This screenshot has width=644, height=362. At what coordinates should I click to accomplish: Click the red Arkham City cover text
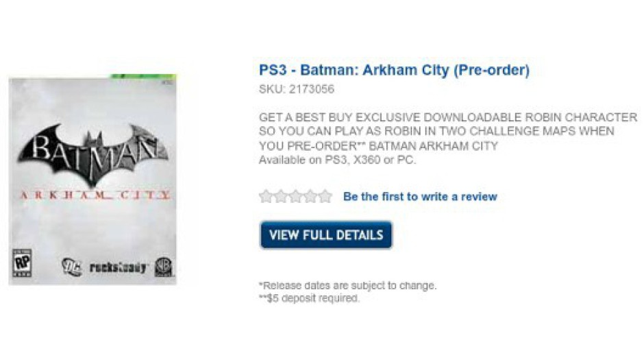coord(92,195)
